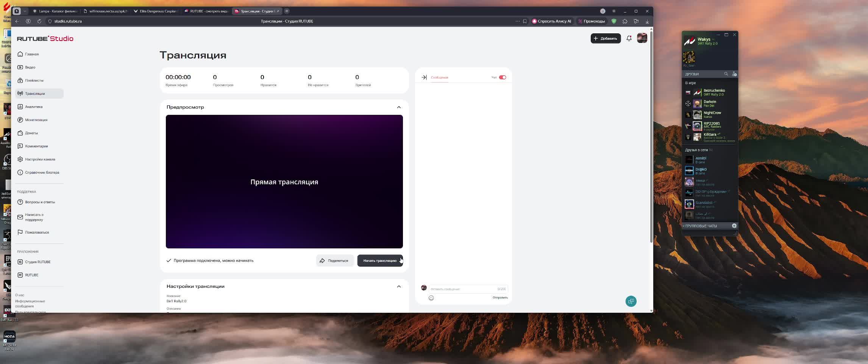This screenshot has width=868, height=364.
Task: Switch to the wifimouse.necta.us tab
Action: 105,11
